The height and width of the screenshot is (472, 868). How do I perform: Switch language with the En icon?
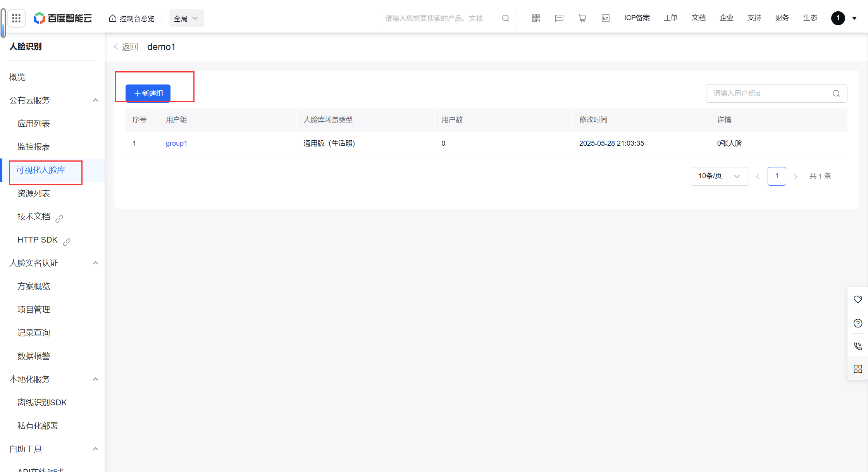[x=605, y=18]
